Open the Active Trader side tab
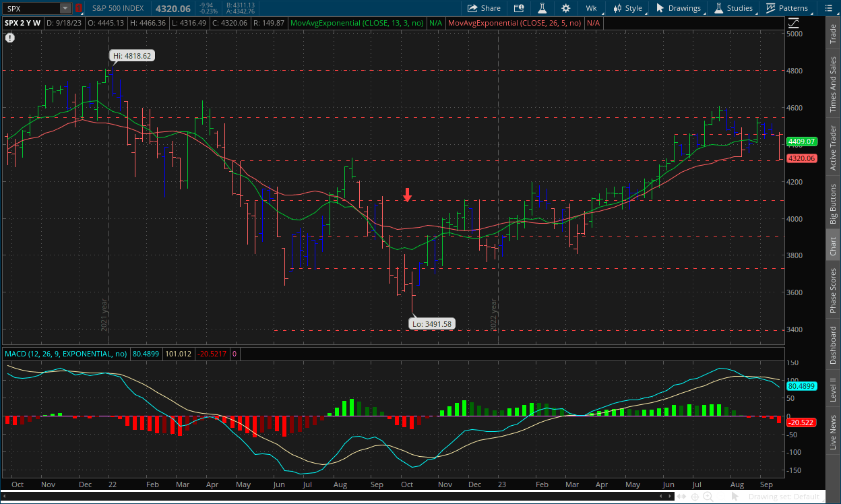Image resolution: width=841 pixels, height=504 pixels. [833, 148]
